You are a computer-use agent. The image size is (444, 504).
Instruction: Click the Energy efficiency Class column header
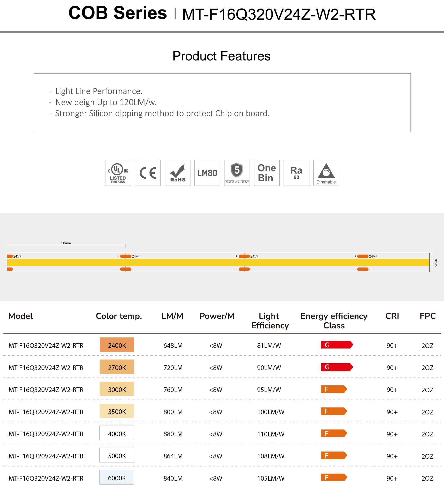tap(334, 320)
